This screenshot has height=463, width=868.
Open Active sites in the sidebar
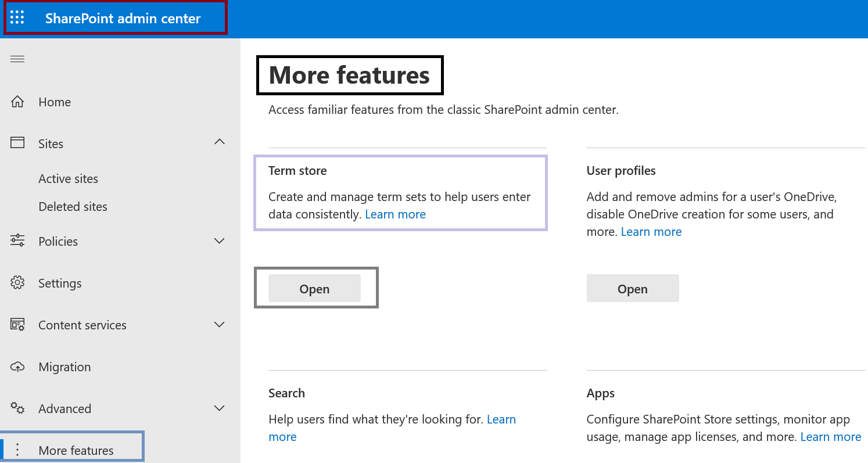pyautogui.click(x=68, y=179)
